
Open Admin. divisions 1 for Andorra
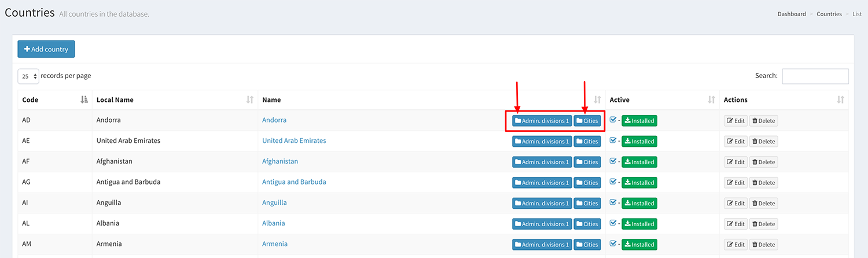[x=542, y=121]
